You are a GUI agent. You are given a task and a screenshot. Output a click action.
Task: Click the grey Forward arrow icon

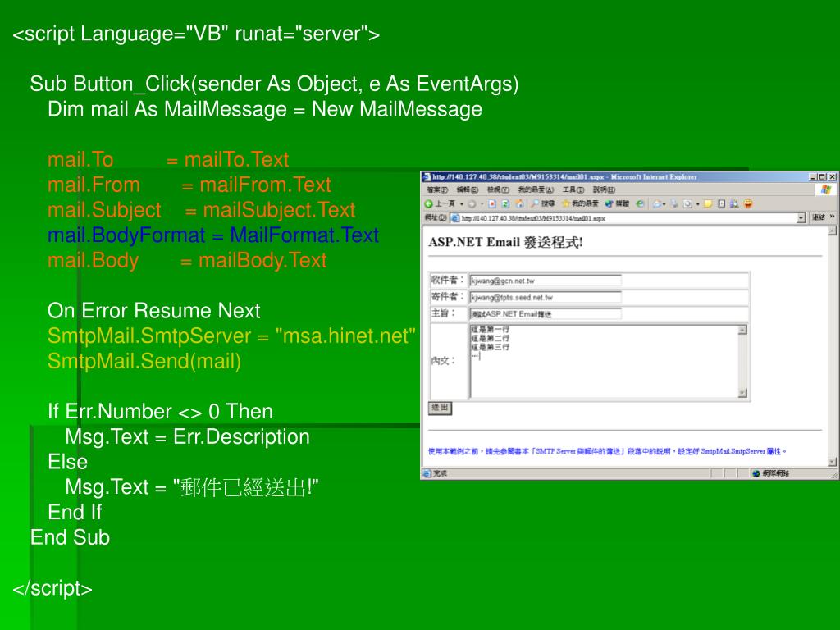[x=472, y=204]
